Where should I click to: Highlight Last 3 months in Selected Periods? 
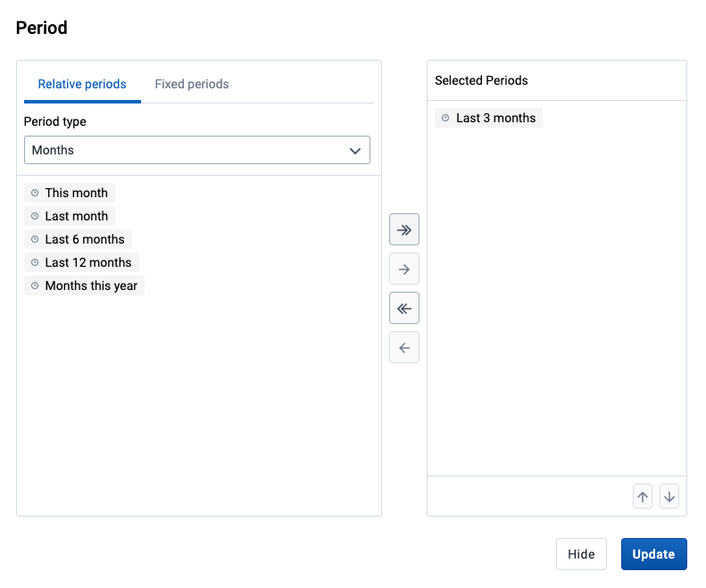pyautogui.click(x=488, y=118)
